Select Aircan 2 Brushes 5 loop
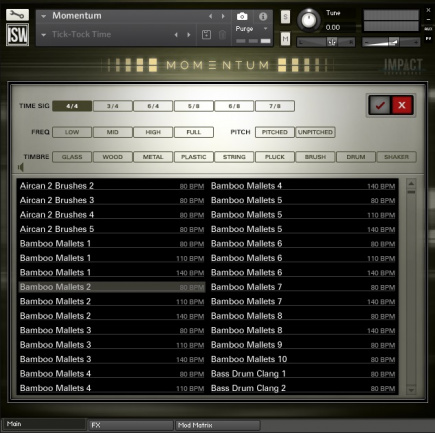The width and height of the screenshot is (435, 433). tap(112, 229)
